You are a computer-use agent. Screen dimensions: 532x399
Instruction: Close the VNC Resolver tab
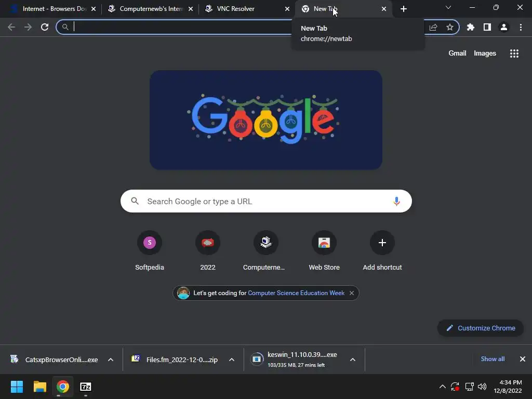[287, 9]
